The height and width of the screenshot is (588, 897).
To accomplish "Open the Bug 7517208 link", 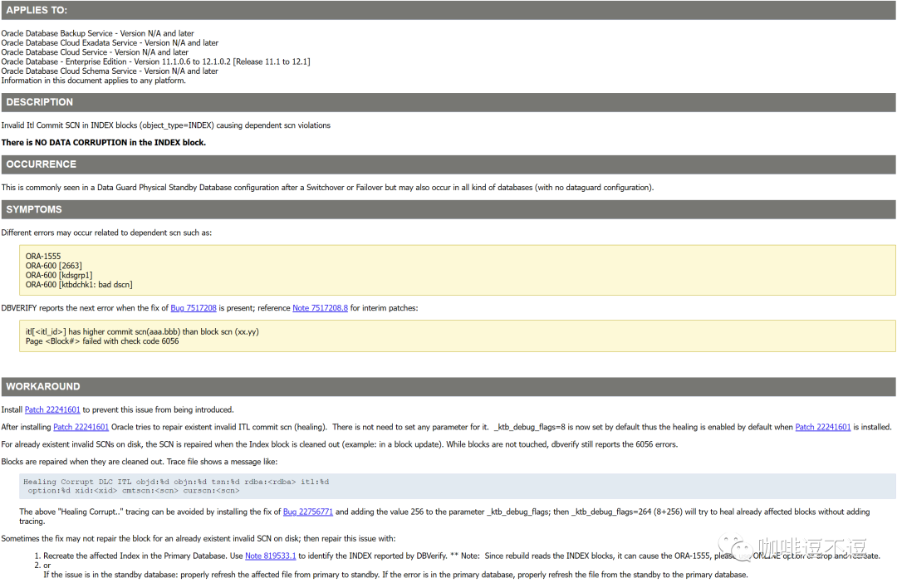I will tap(194, 308).
